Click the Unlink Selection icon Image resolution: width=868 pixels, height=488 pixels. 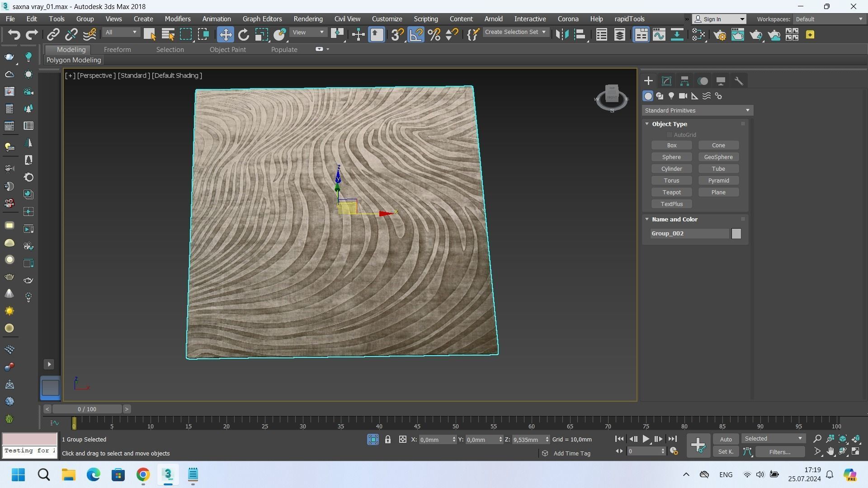point(71,35)
